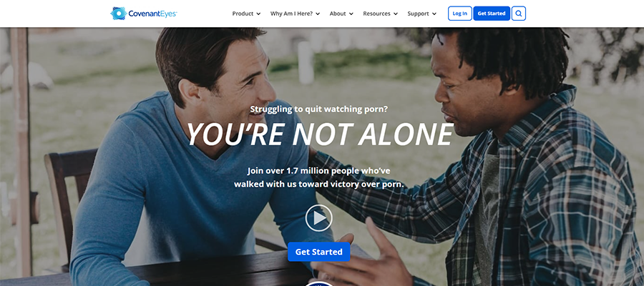
Task: Open the Support dropdown arrow
Action: 434,14
